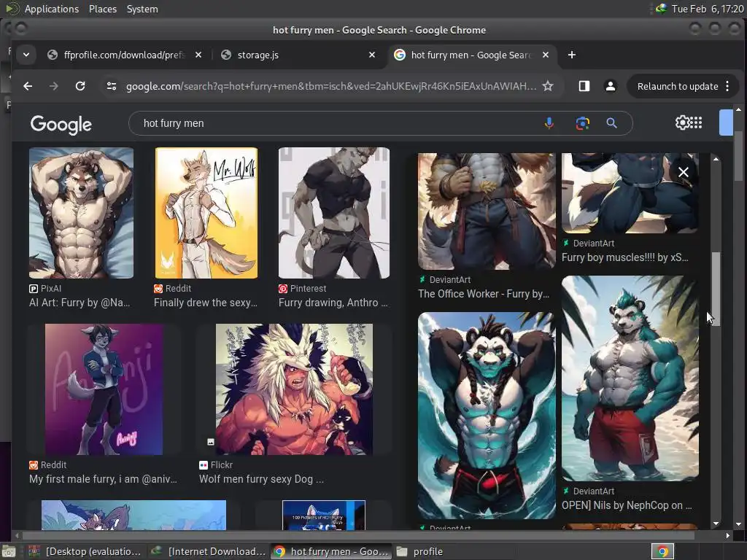Click horizontal scrollbar right arrow

(727, 536)
